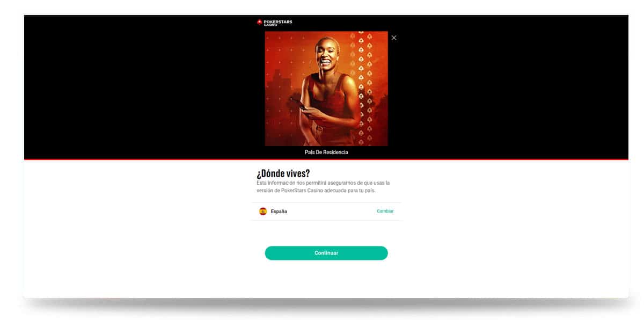Click the word CASINO under the PokerStars logo
644x320 pixels.
tap(270, 25)
